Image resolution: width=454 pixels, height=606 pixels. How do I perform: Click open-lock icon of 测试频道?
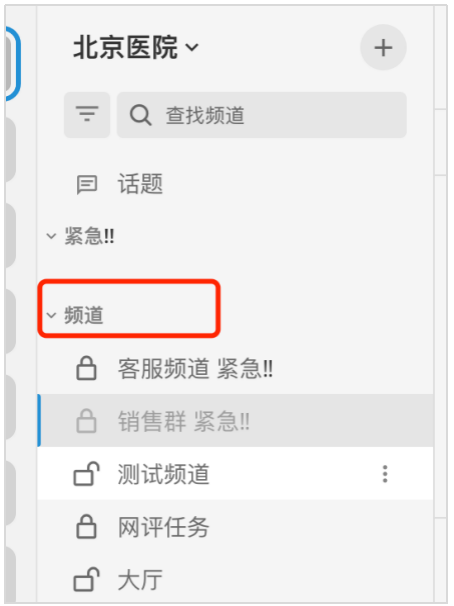point(87,473)
